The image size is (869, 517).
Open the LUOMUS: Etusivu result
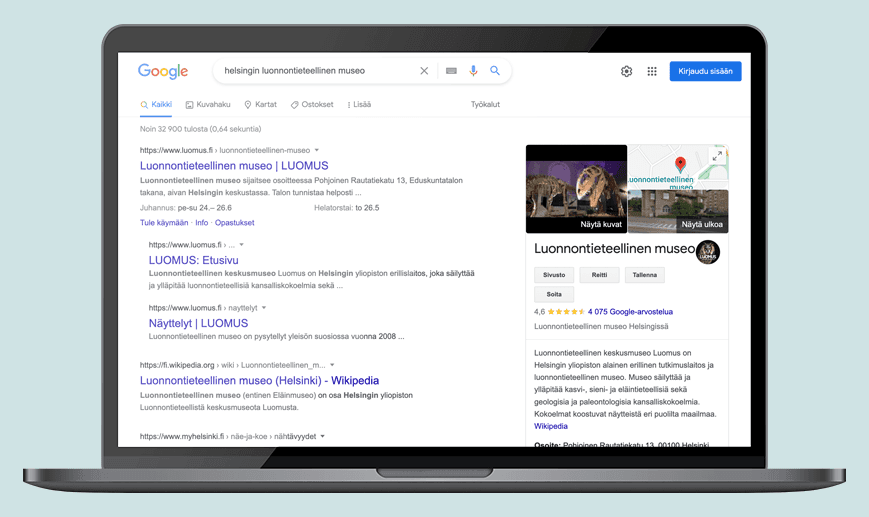pos(193,260)
